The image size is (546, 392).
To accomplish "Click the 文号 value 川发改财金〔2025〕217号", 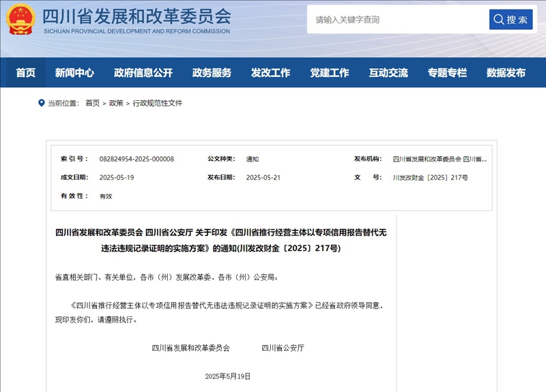I will pyautogui.click(x=430, y=177).
